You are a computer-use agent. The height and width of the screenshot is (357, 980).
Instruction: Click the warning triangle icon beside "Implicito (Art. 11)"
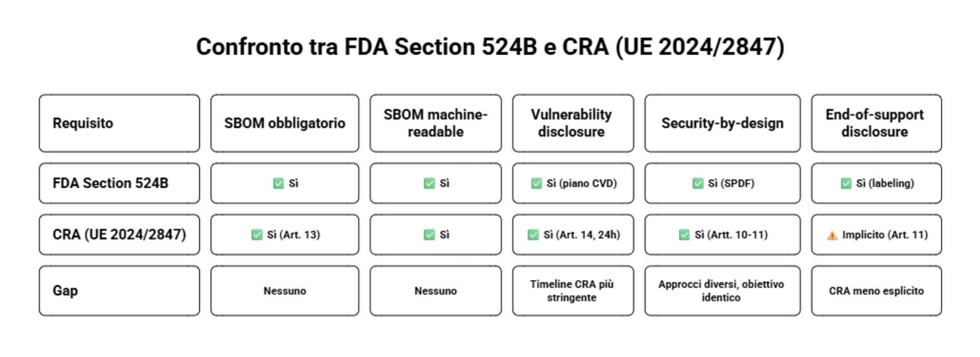(832, 235)
